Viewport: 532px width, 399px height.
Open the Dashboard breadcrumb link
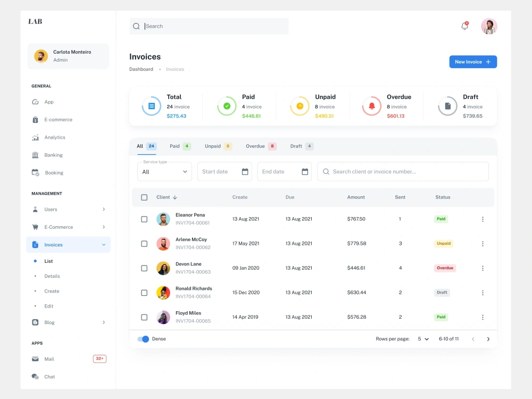coord(140,69)
